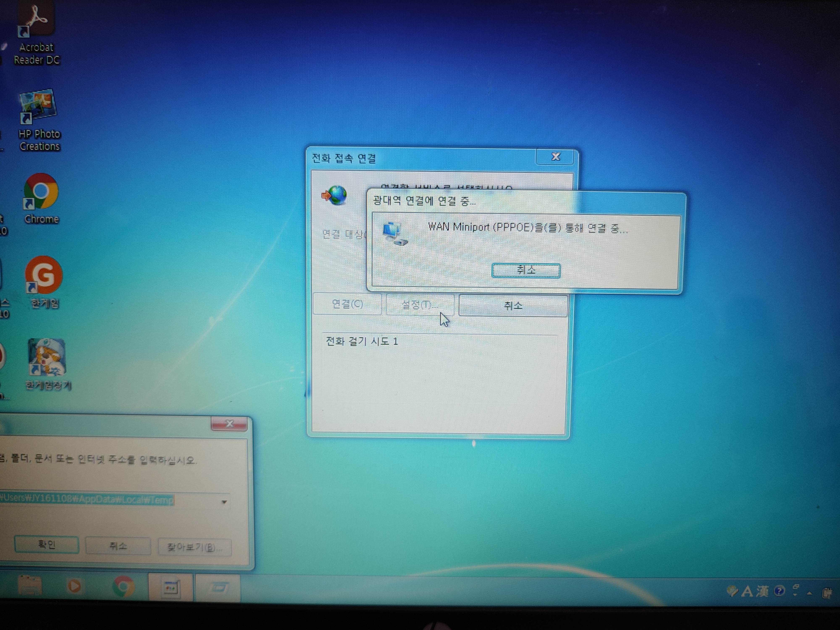Click 찾아보기(B)... browse button

(194, 547)
